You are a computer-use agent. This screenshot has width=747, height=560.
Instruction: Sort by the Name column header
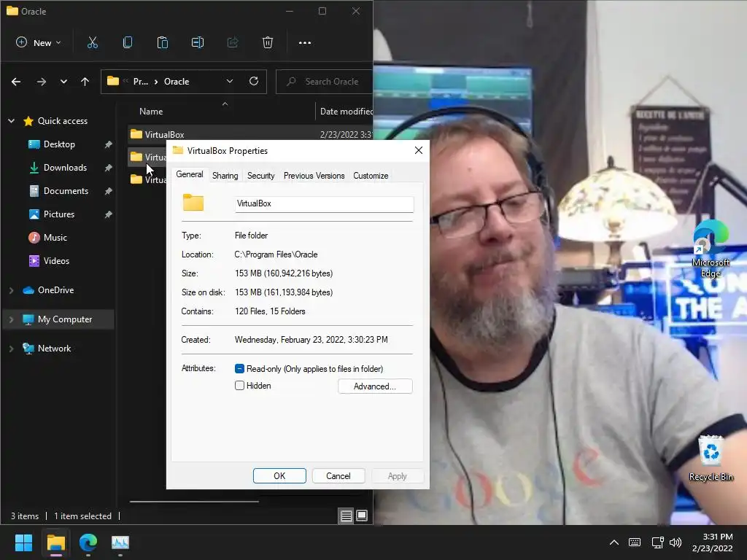point(151,112)
